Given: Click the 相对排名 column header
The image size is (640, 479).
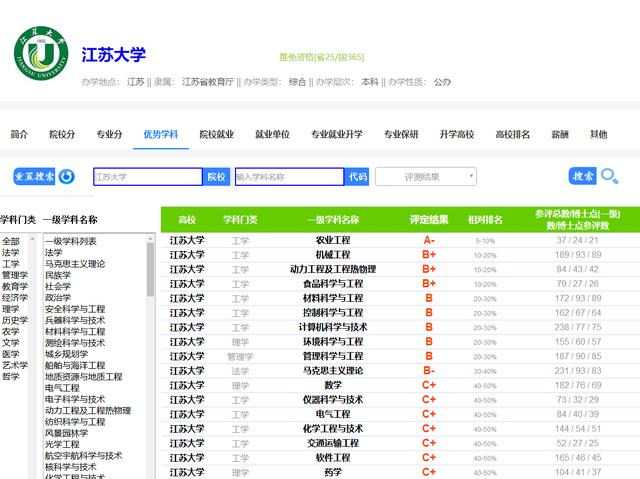Looking at the screenshot, I should coord(485,220).
